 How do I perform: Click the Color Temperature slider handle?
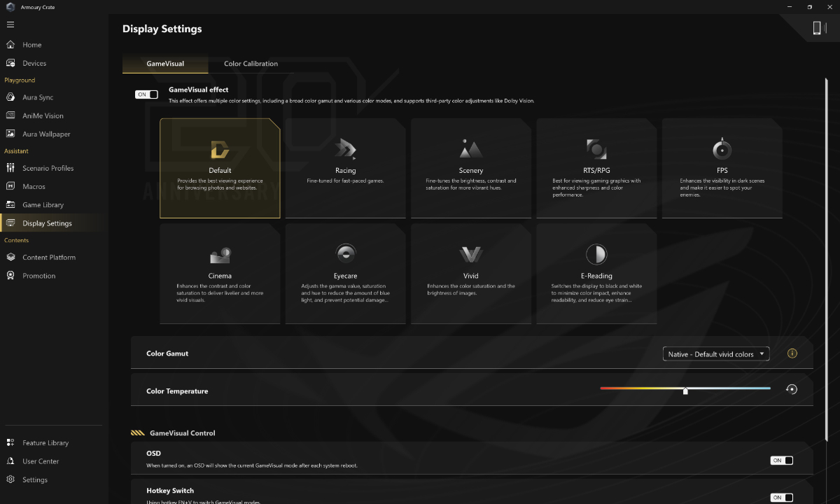685,391
